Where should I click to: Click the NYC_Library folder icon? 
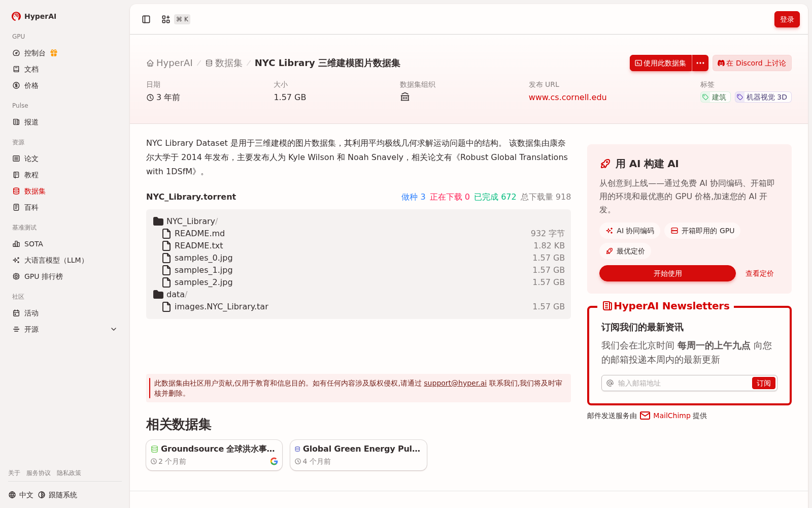tap(158, 221)
